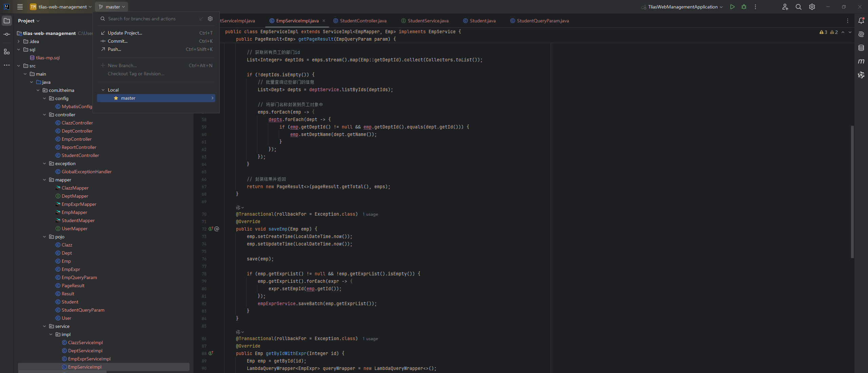
Task: Open the tlias-web-management project dropdown
Action: pyautogui.click(x=61, y=7)
